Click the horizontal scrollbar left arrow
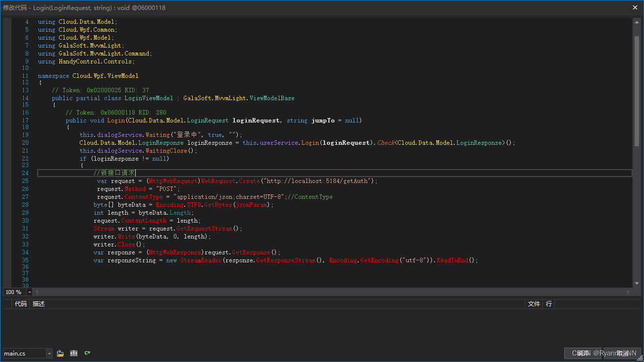The image size is (644, 362). click(37, 292)
